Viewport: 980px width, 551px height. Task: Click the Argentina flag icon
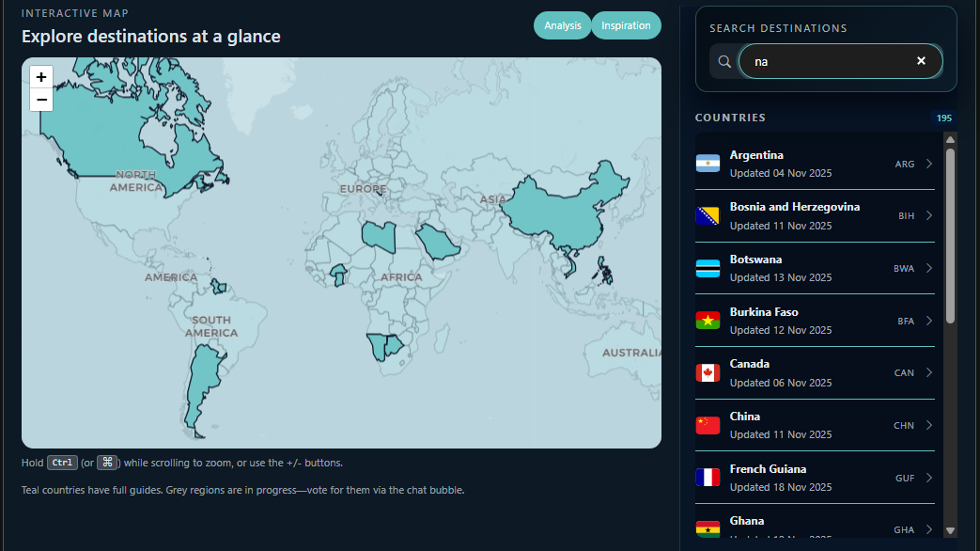(708, 164)
